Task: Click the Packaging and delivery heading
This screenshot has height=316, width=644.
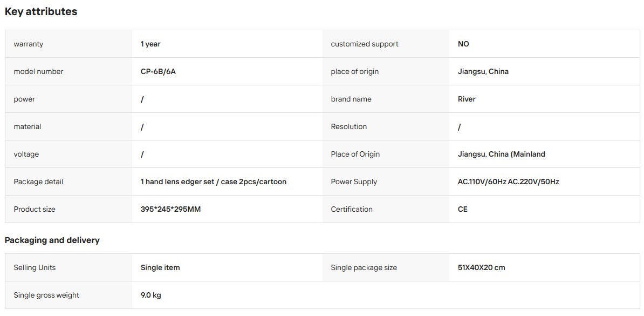Action: click(x=52, y=240)
